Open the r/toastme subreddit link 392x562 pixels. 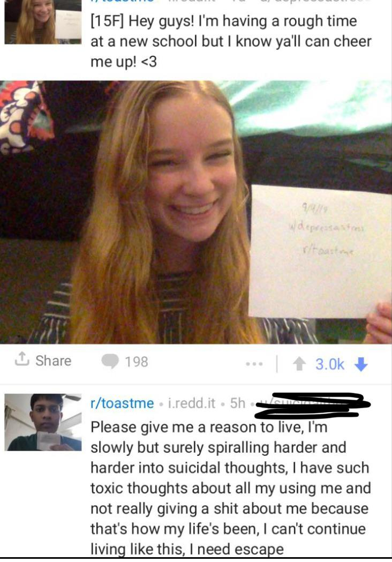[x=122, y=403]
